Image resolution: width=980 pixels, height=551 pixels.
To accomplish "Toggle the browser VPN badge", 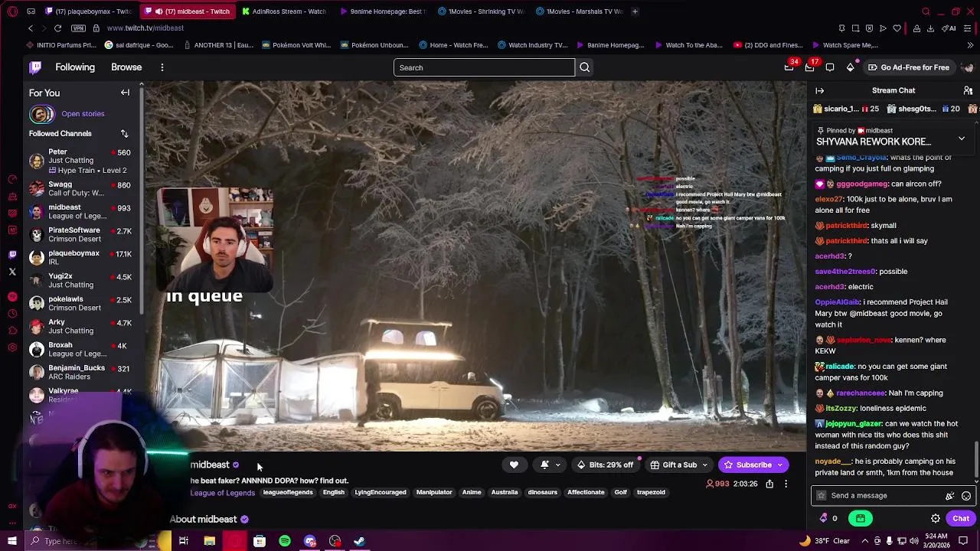I will pyautogui.click(x=78, y=28).
